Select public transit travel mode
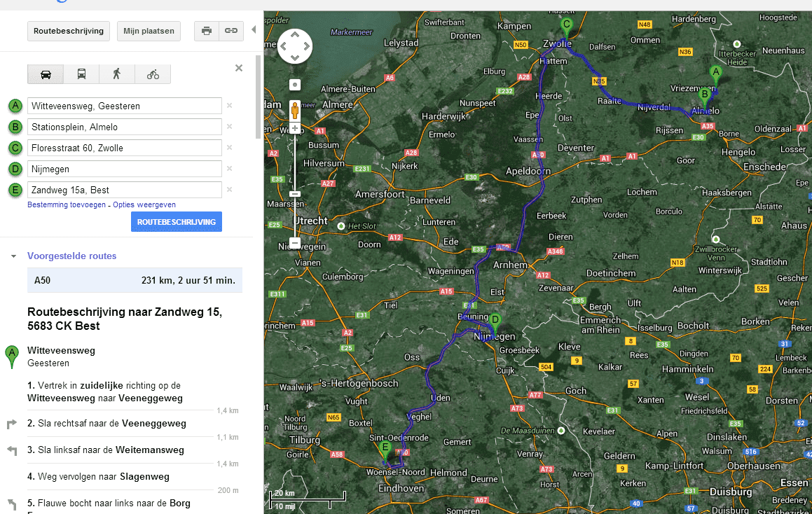The image size is (812, 514). click(81, 74)
